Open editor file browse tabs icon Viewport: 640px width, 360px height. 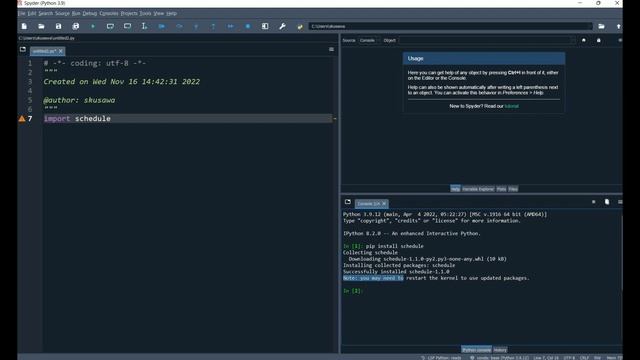(x=23, y=49)
